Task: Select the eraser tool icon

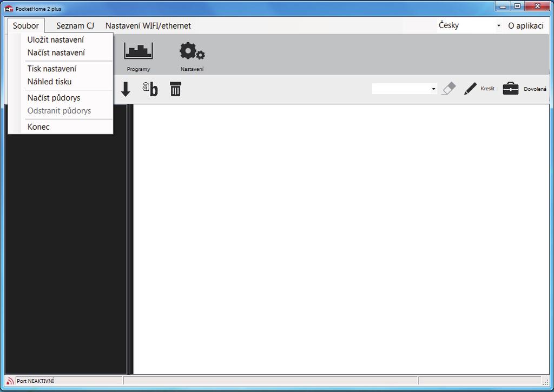Action: coord(449,88)
